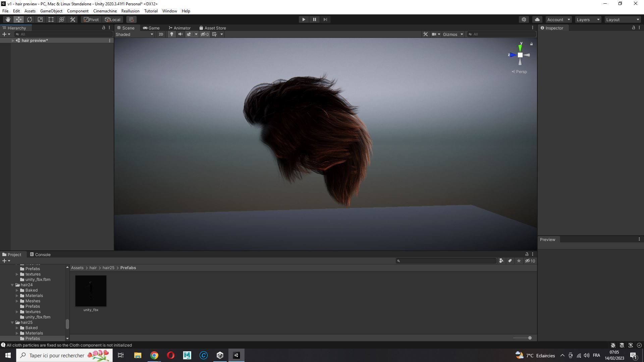Toggle scene lighting on or off

tap(172, 34)
